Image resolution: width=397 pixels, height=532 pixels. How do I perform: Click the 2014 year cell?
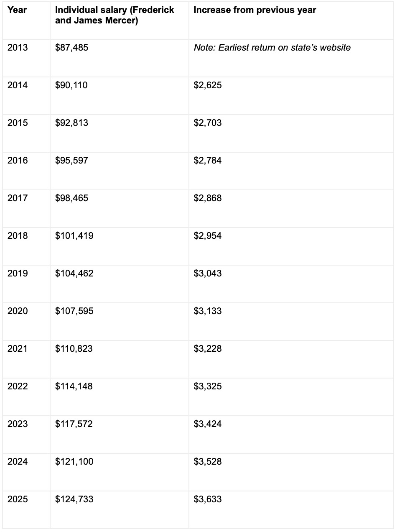[x=26, y=96]
